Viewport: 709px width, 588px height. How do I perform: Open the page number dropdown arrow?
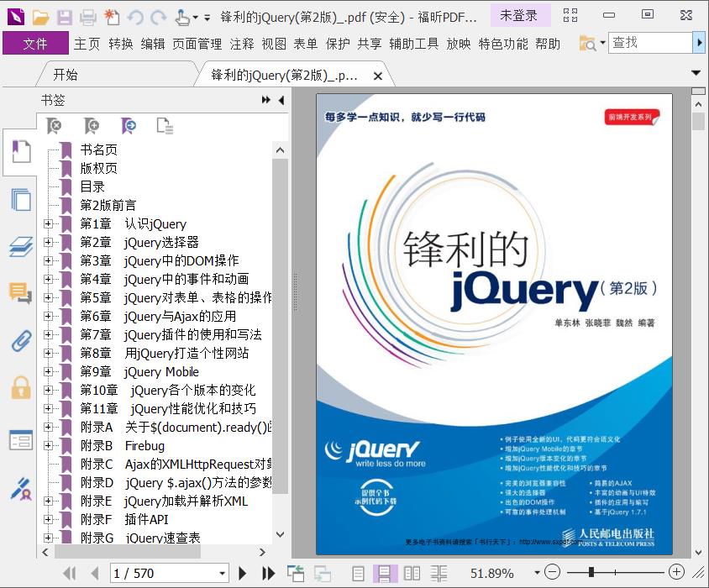click(222, 574)
